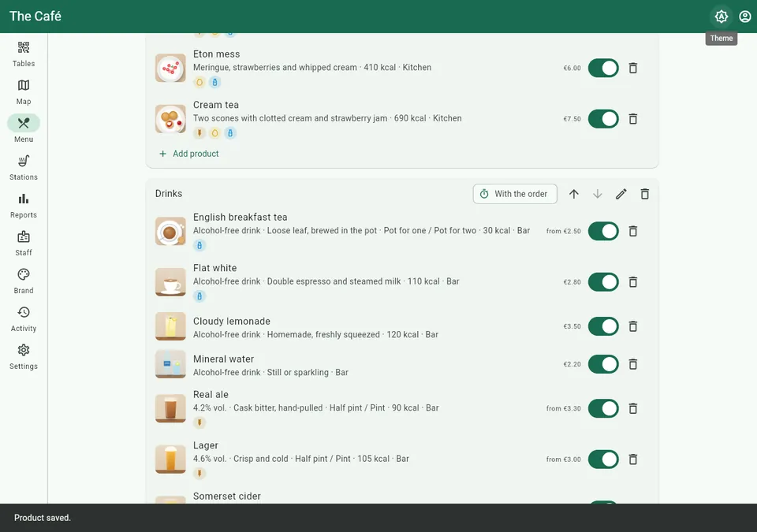Open the Cream tea product title
This screenshot has height=532, width=757.
click(x=216, y=105)
